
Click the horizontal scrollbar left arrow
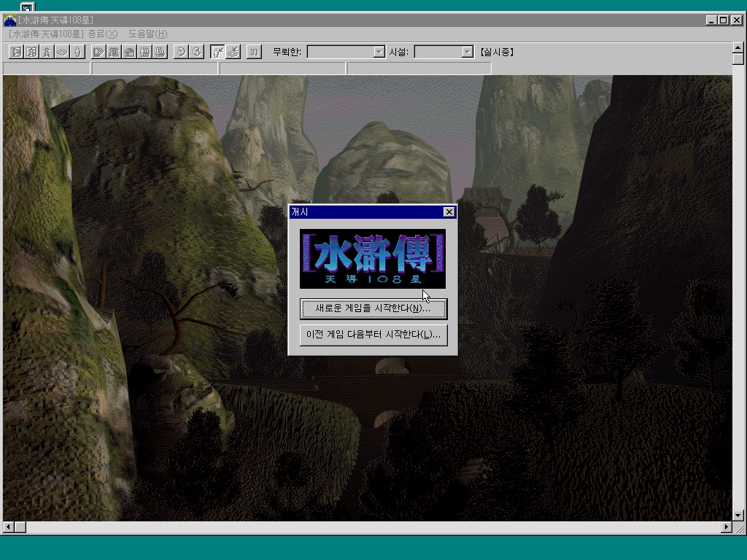9,527
